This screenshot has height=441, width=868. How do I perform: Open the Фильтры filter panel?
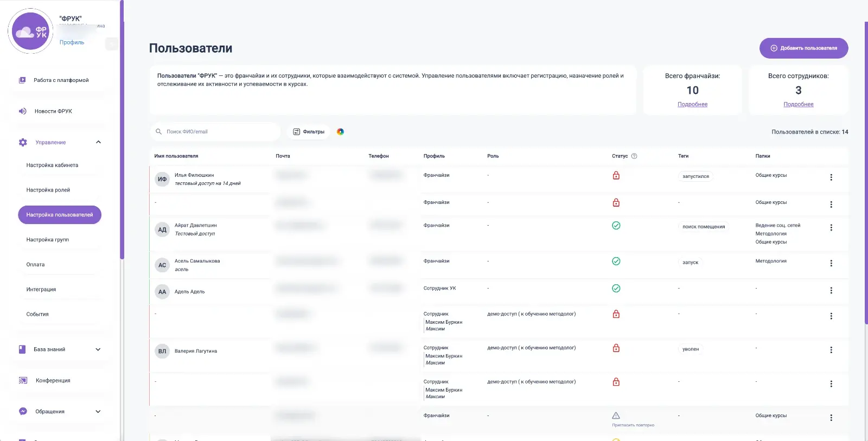tap(309, 132)
